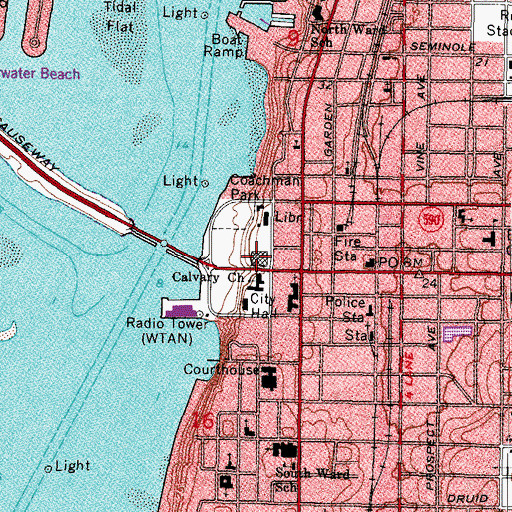The image size is (512, 512).
Task: Click the Light marker near Boat Ramp
Action: (x=205, y=15)
